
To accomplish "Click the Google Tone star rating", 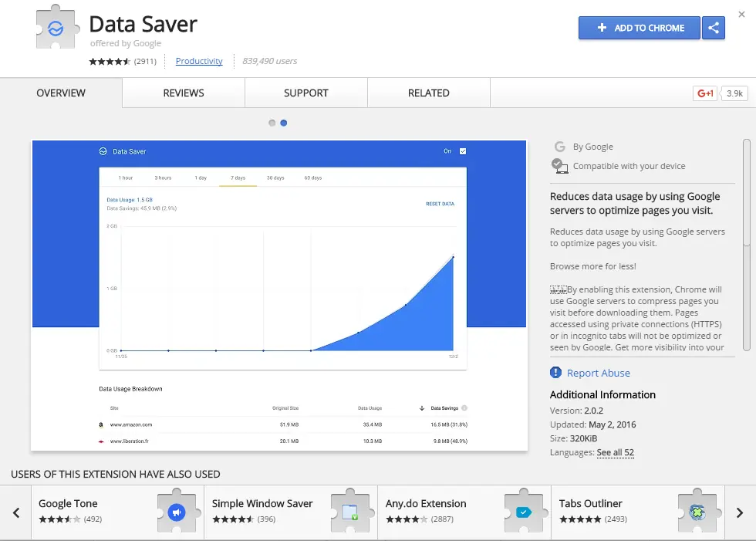I will coord(59,519).
